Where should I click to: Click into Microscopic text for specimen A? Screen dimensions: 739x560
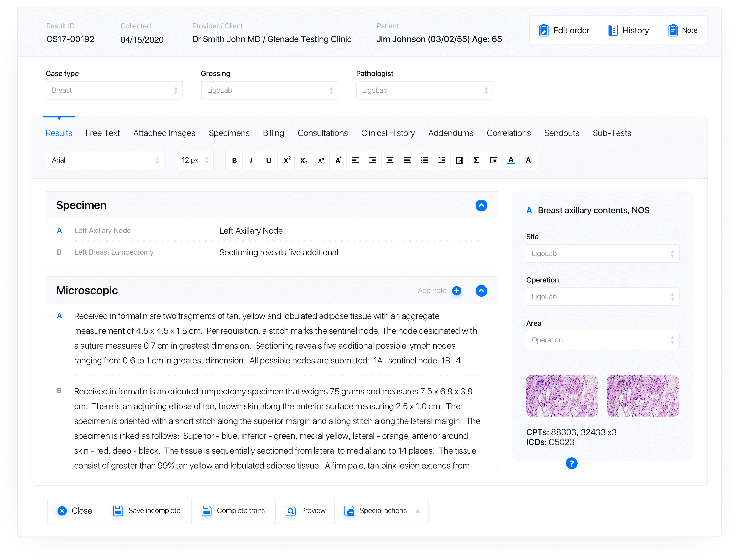click(x=276, y=338)
